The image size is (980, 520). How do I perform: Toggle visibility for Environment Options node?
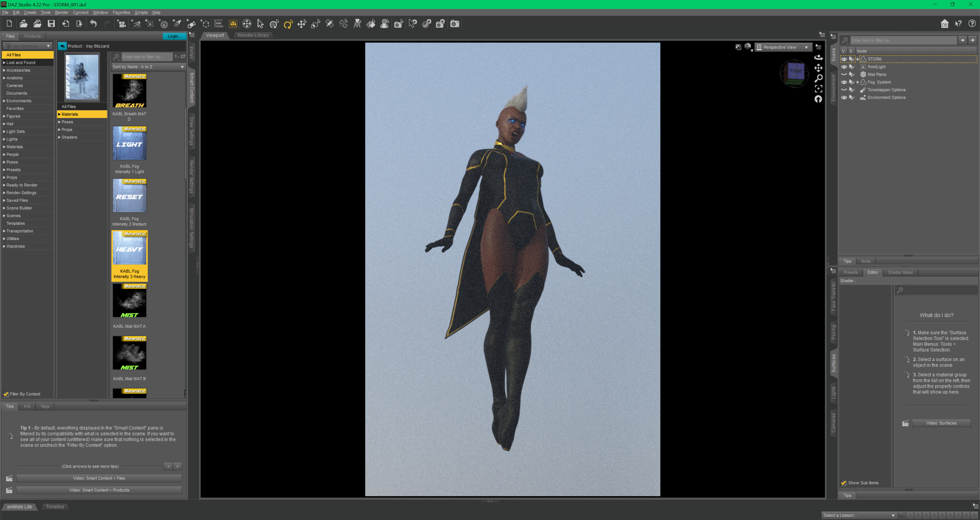coord(844,97)
